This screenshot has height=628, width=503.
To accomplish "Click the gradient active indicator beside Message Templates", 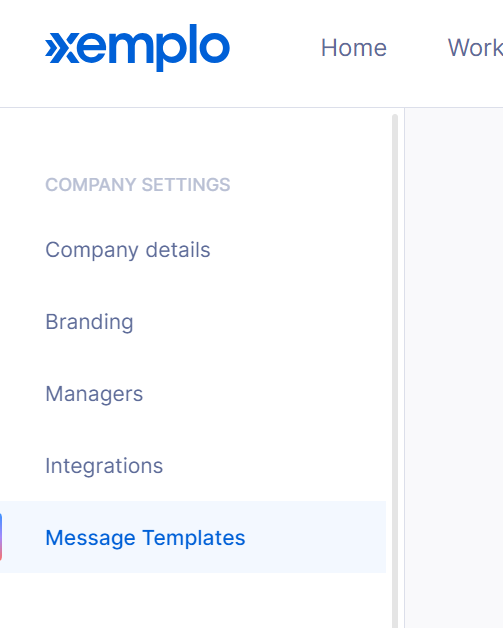I will point(1,537).
